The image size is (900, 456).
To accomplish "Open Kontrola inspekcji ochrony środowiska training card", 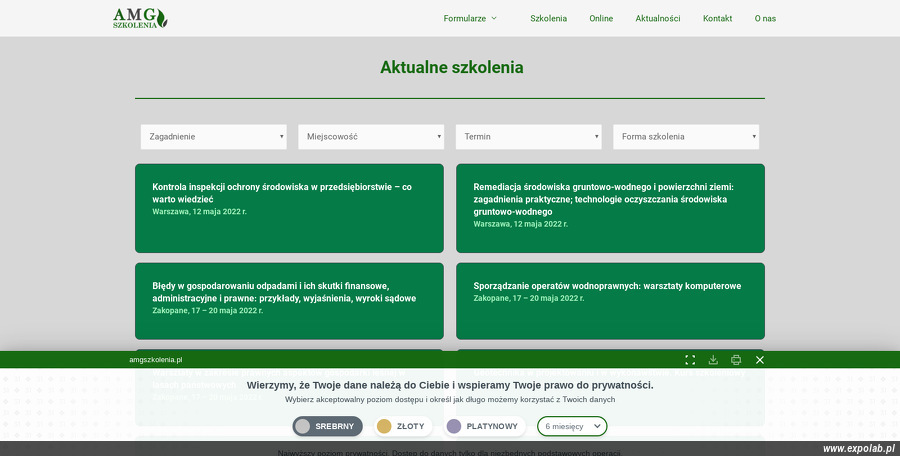I will (289, 208).
